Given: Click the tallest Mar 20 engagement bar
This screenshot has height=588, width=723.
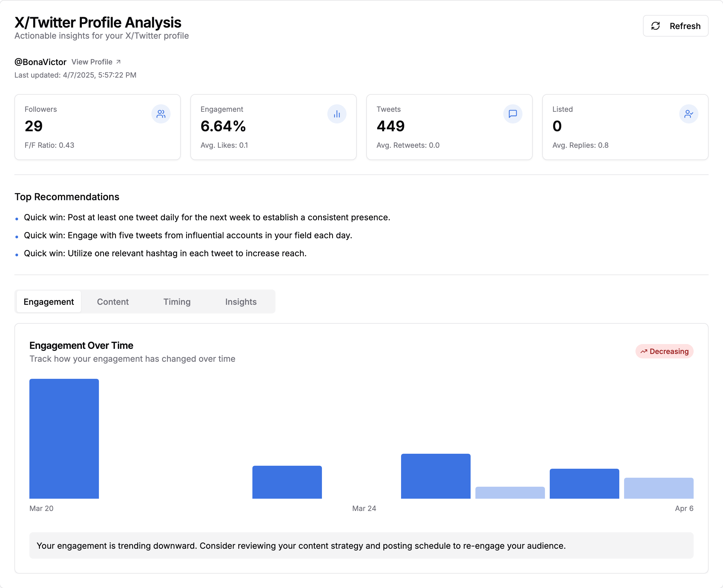Looking at the screenshot, I should pyautogui.click(x=64, y=438).
